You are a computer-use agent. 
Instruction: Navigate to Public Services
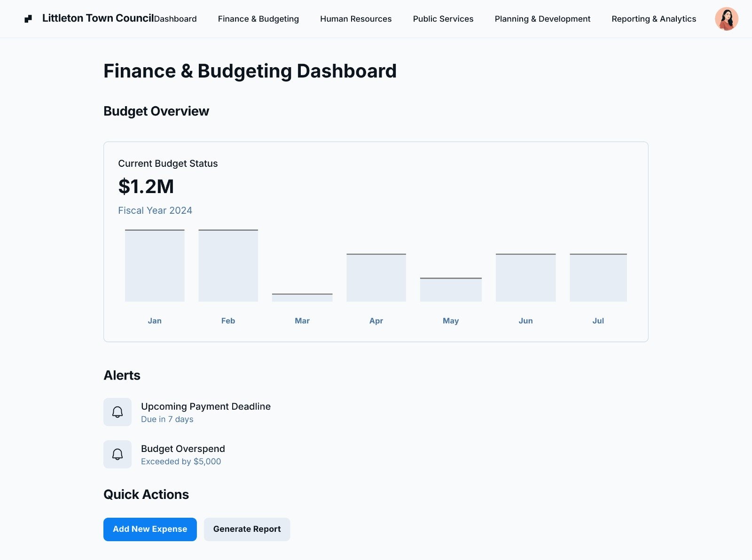pos(443,19)
